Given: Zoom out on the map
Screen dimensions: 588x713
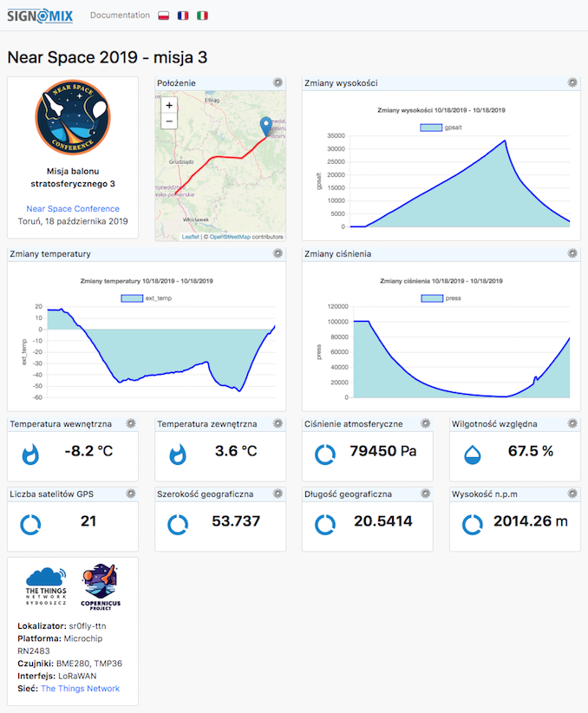Looking at the screenshot, I should (169, 121).
